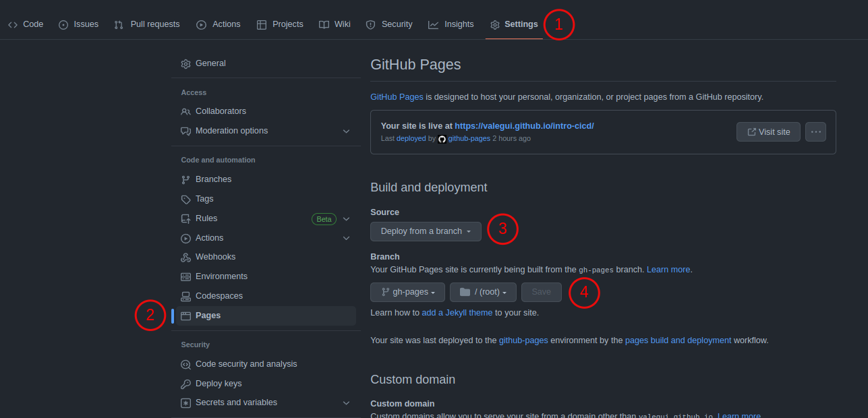Open the / (root) folder dropdown

(483, 292)
